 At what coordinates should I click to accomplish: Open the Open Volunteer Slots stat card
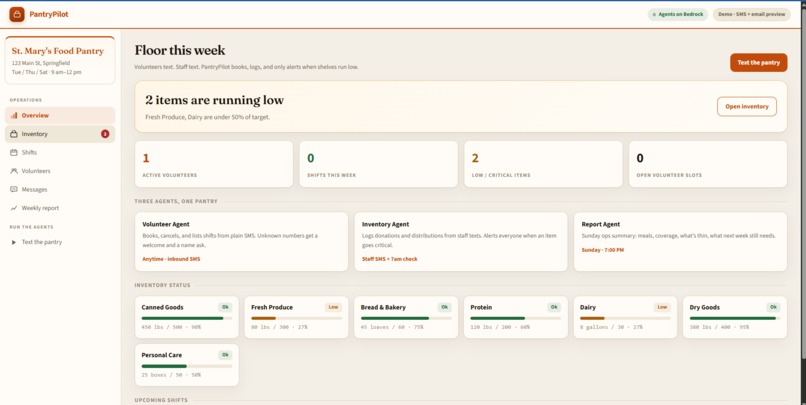(708, 164)
